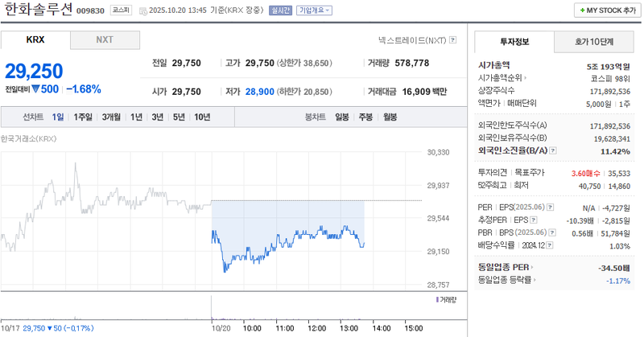Screen dimensions: 644x337
Task: Select the 1일 line chart period
Action: click(x=58, y=117)
